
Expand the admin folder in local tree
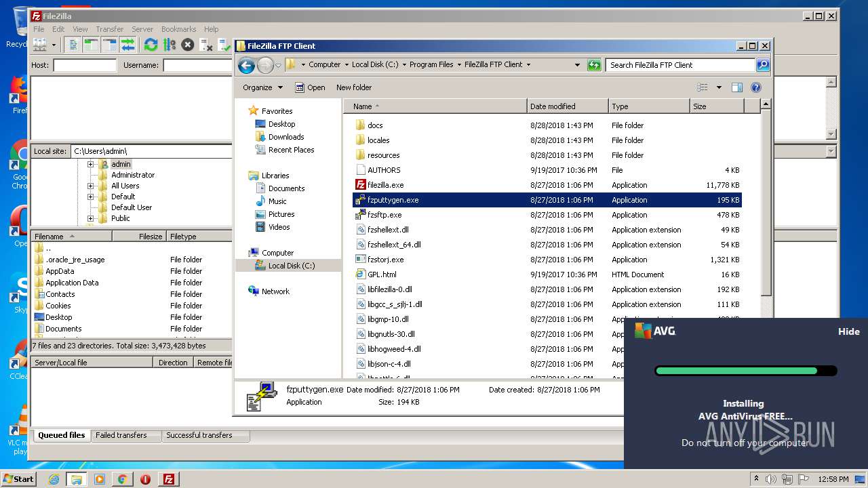tap(90, 164)
